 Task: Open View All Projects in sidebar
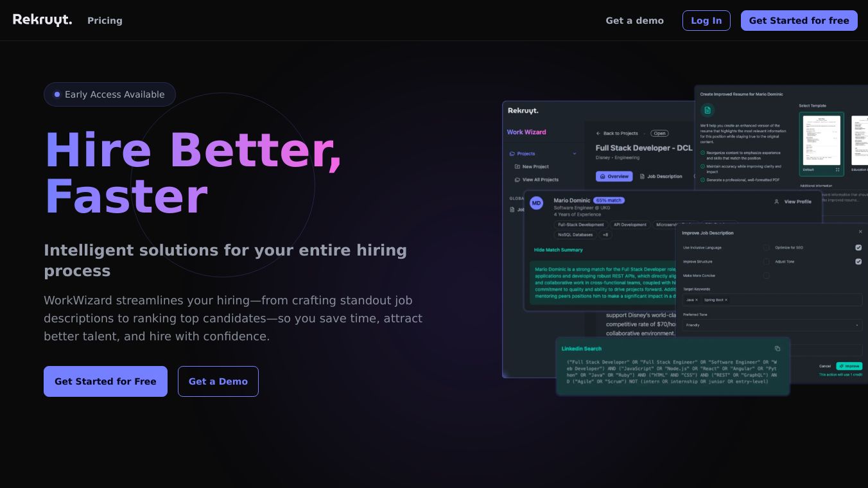click(x=537, y=180)
